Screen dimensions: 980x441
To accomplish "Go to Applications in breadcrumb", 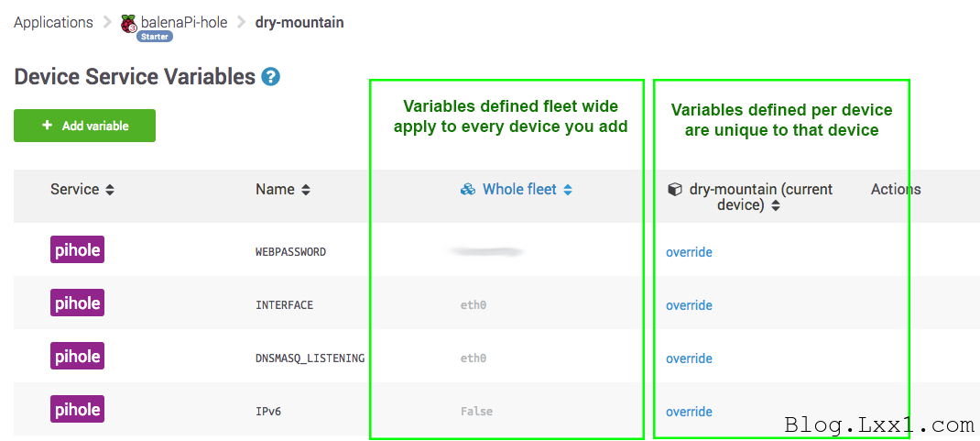I will 53,23.
